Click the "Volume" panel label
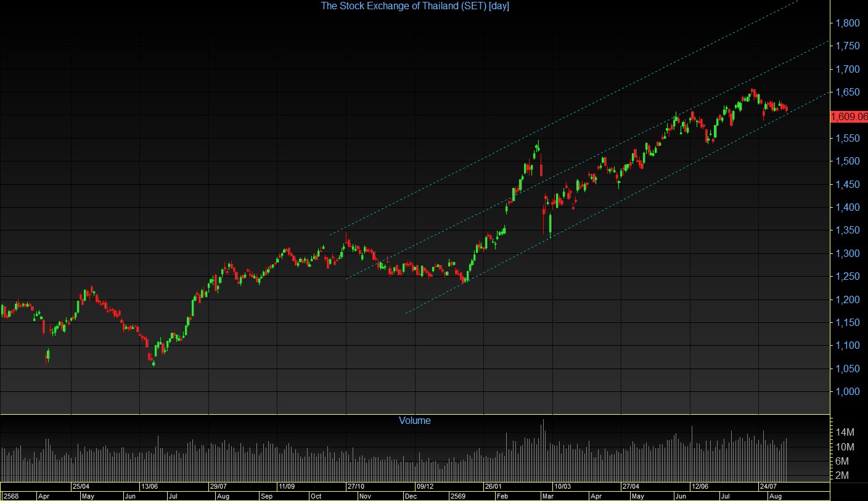868x501 pixels. tap(415, 421)
